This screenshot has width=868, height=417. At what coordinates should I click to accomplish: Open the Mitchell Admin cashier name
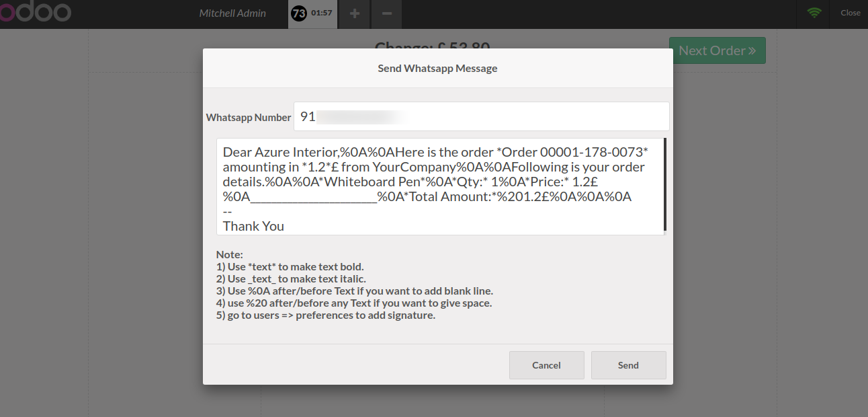pyautogui.click(x=232, y=13)
